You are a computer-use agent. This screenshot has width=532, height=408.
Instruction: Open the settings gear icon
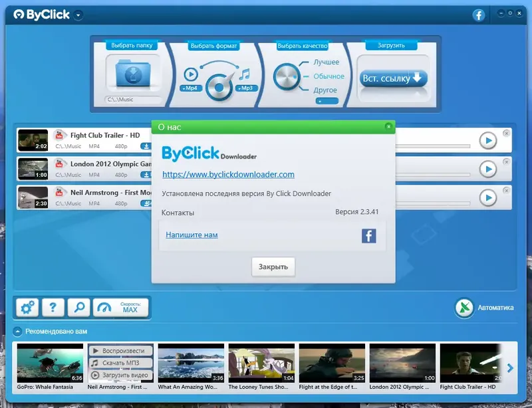[25, 307]
